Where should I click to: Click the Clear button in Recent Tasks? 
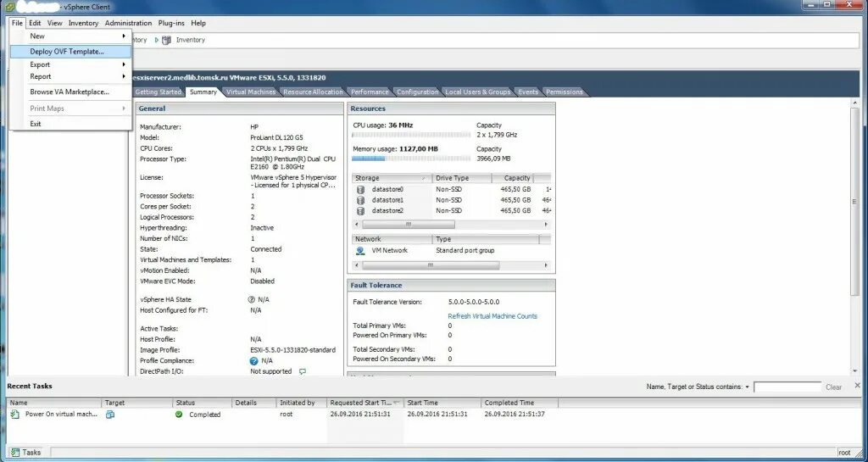pos(834,387)
